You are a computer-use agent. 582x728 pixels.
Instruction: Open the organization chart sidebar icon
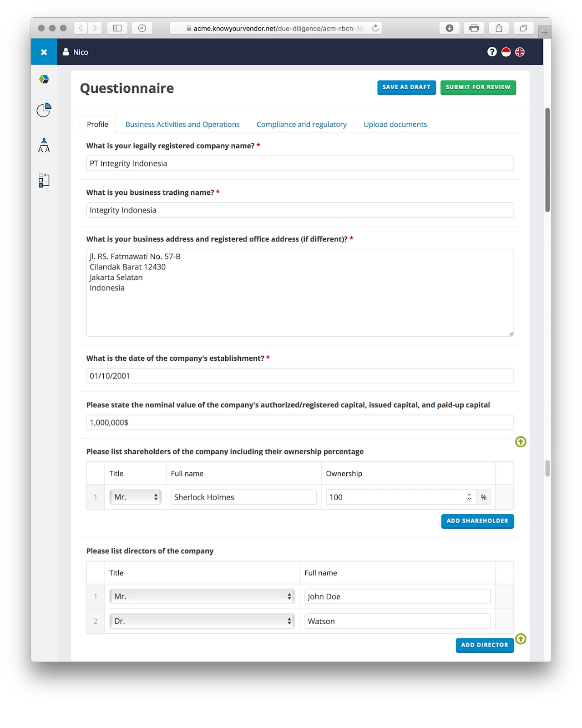pyautogui.click(x=44, y=145)
